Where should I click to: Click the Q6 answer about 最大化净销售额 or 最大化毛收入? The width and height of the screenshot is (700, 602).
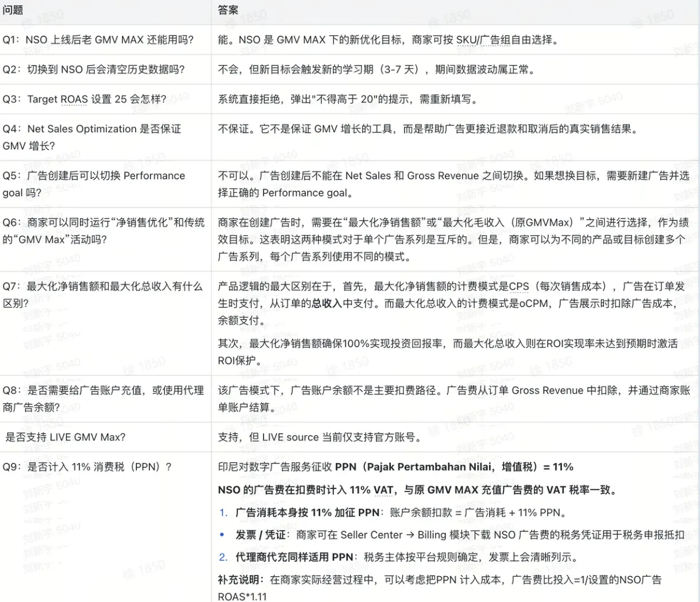(x=453, y=239)
